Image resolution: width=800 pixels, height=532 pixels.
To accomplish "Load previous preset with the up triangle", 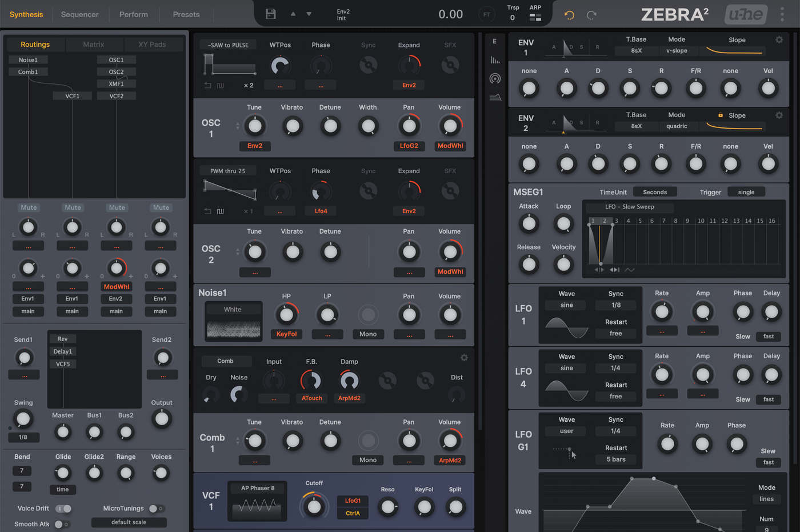I will coord(293,14).
